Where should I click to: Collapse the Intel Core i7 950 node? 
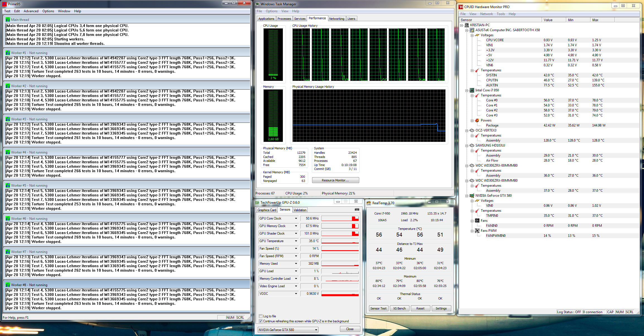[467, 90]
